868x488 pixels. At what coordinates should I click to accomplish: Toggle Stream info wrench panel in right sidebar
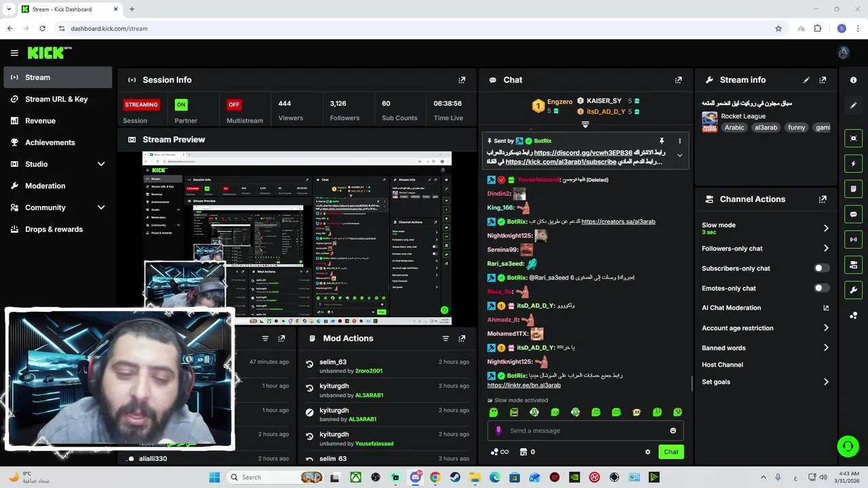point(853,290)
